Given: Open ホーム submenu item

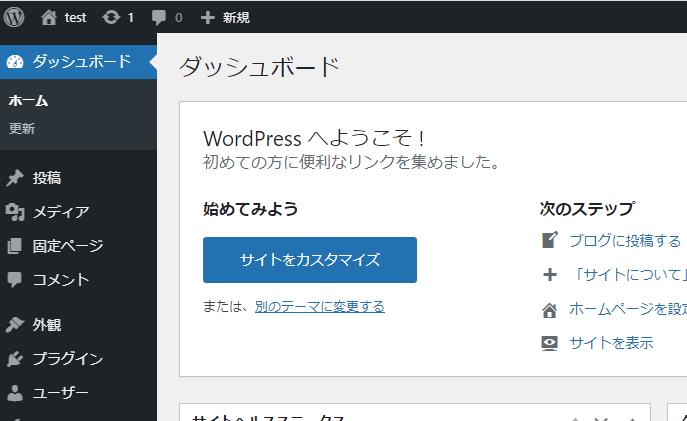Looking at the screenshot, I should tap(28, 101).
